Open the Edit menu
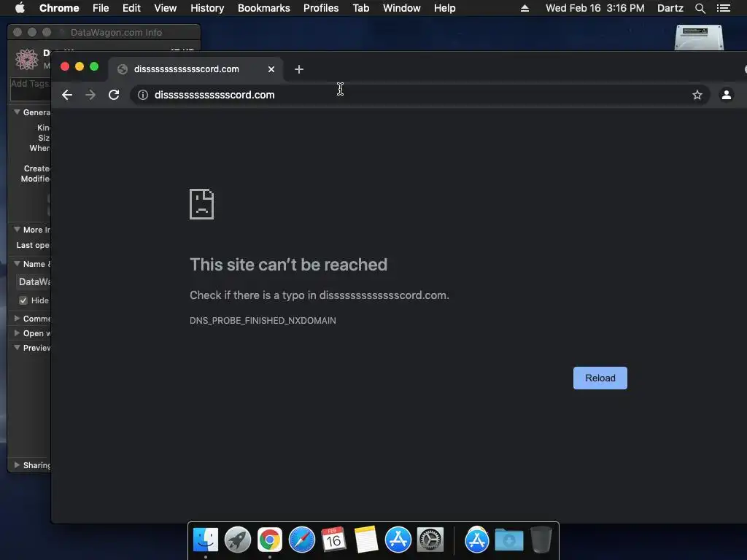This screenshot has width=747, height=560. click(x=131, y=8)
